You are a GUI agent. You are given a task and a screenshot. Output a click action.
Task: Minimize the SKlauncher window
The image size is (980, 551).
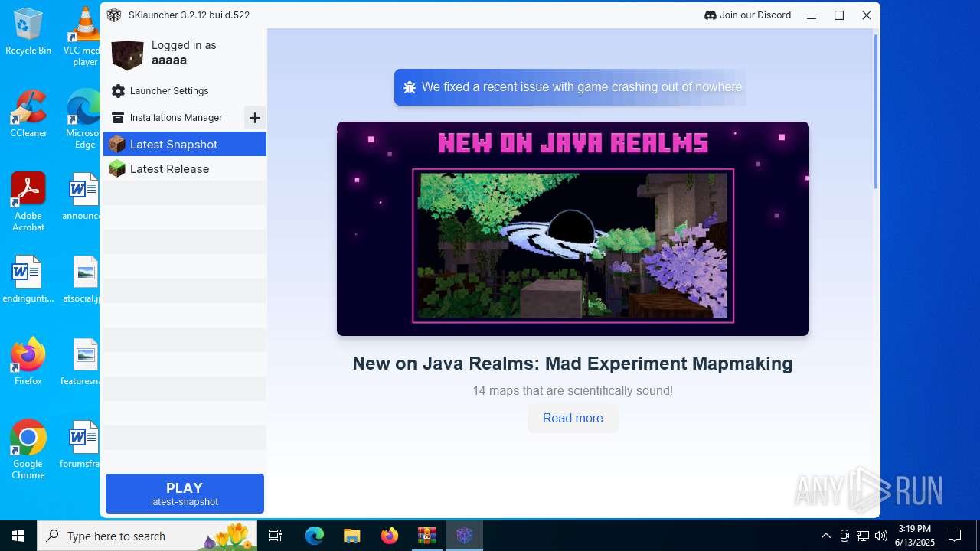(x=812, y=15)
